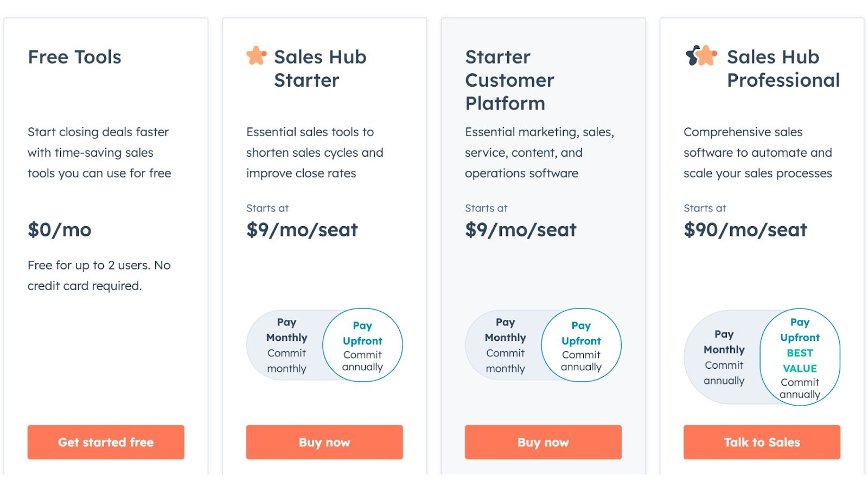Screen dimensions: 868x488
Task: Click the Talk to Sales button
Action: coord(761,442)
